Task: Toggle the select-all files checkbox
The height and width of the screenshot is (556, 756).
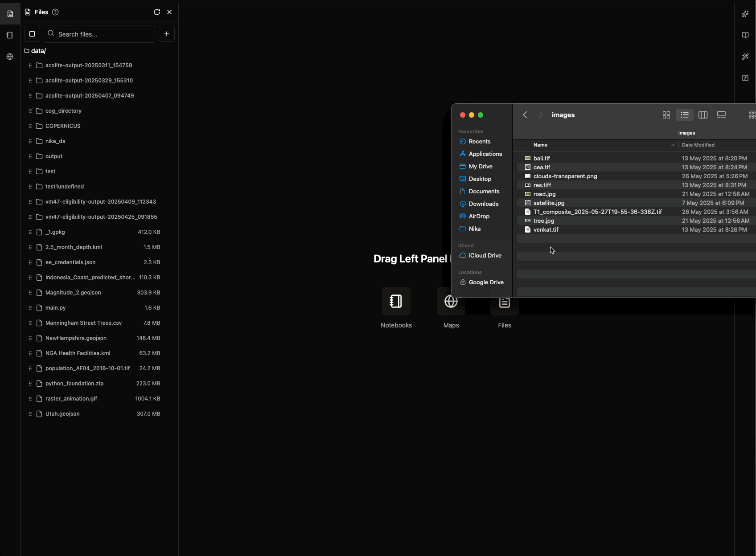Action: tap(32, 34)
